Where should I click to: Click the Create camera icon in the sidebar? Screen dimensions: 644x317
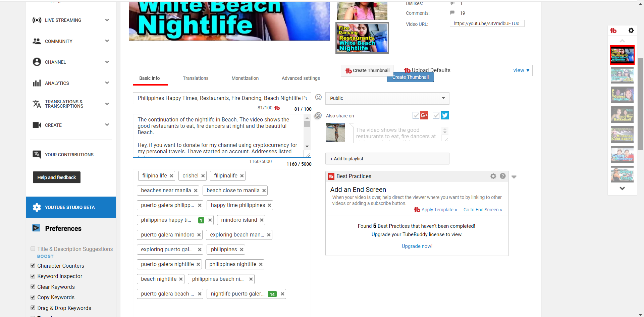point(37,125)
